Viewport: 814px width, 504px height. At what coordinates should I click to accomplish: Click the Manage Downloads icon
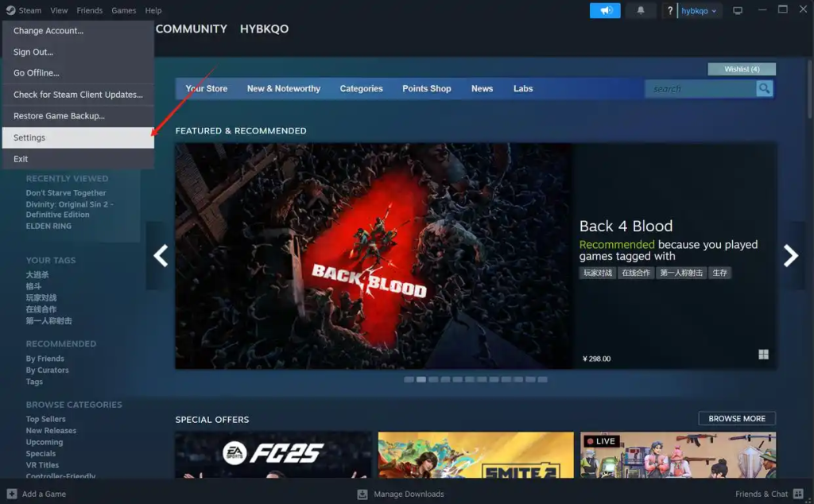tap(362, 494)
